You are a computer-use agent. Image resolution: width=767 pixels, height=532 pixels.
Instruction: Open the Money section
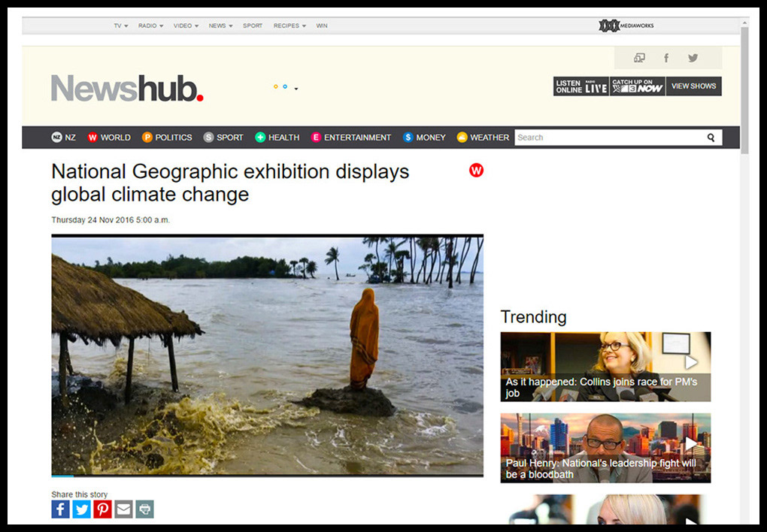tap(424, 138)
